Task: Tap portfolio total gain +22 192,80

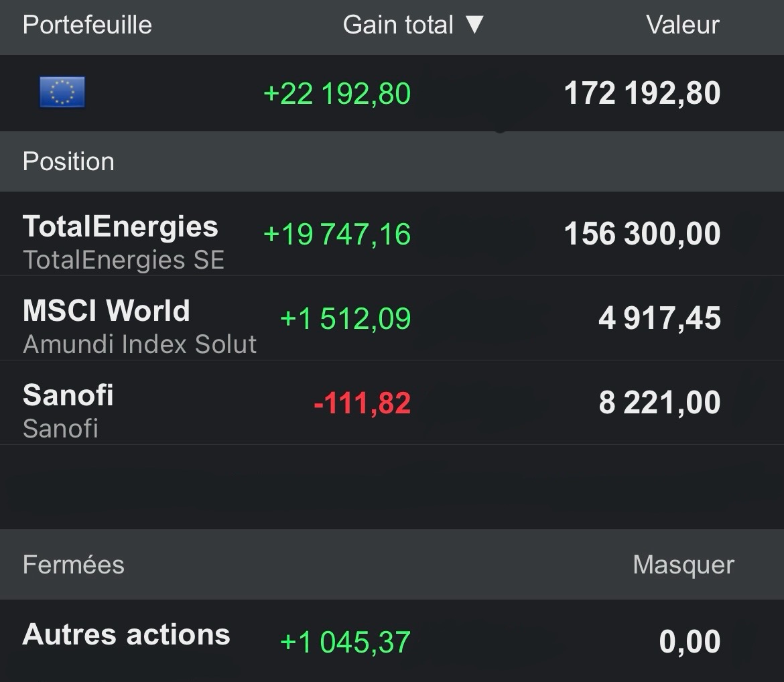Action: tap(337, 94)
